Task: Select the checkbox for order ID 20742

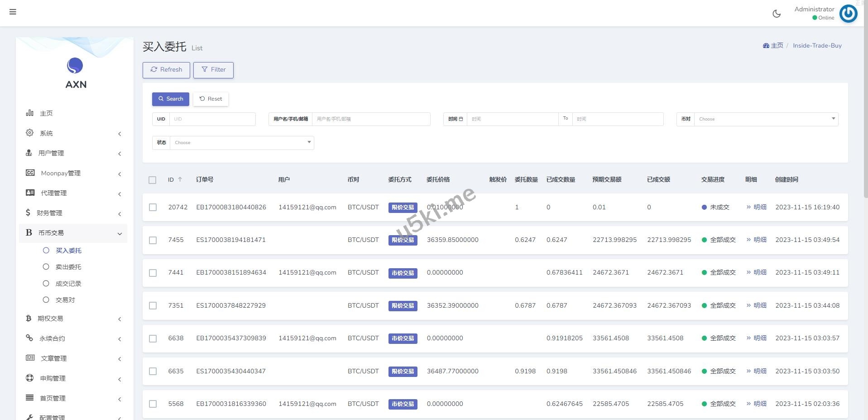Action: pyautogui.click(x=153, y=208)
